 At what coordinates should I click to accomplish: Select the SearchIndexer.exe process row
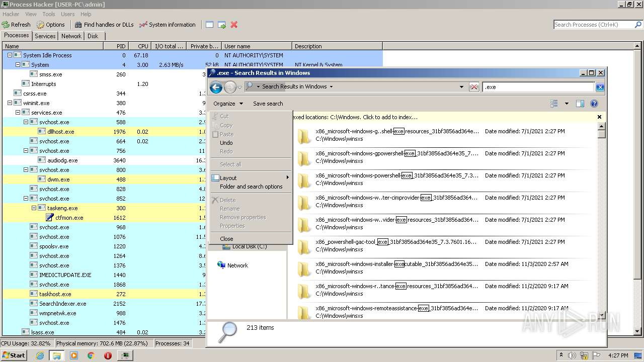pos(105,304)
